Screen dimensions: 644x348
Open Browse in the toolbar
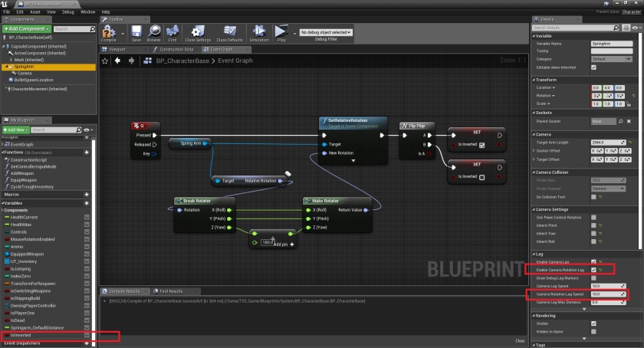tap(155, 33)
